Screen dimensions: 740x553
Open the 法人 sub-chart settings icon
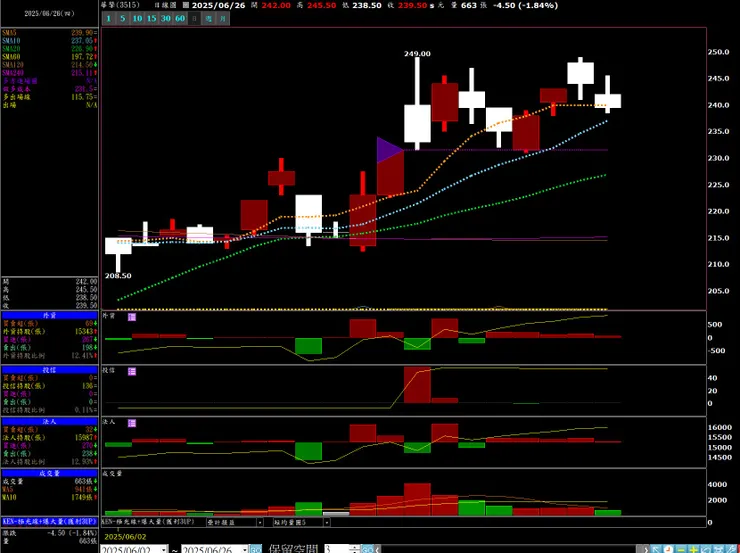click(132, 423)
